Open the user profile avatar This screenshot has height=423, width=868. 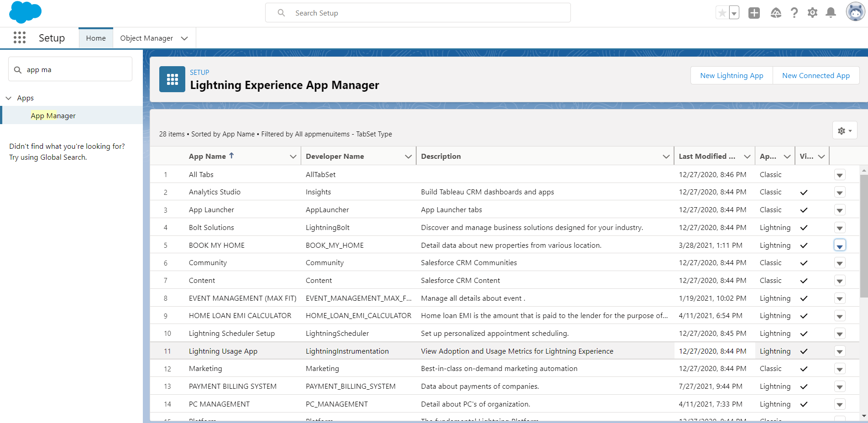click(855, 12)
